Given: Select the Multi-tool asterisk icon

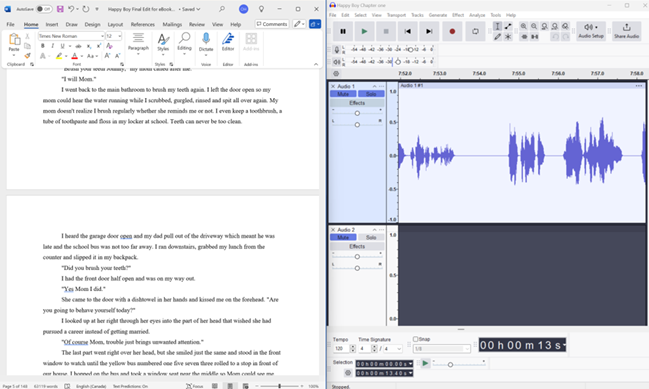Looking at the screenshot, I should tap(508, 36).
